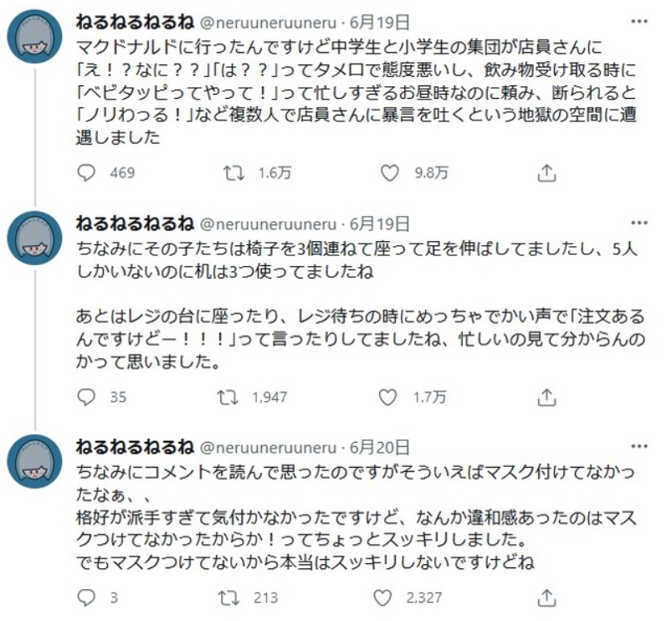Open more options menu on first tweet
This screenshot has height=621, width=672.
point(639,20)
